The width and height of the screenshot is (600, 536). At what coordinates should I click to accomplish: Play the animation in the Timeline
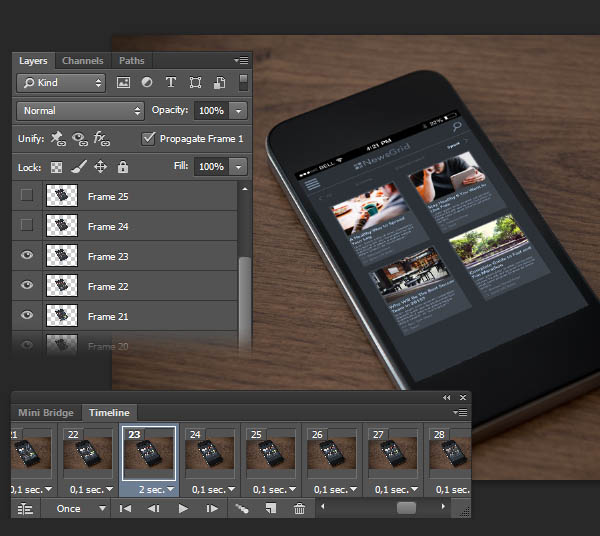(x=183, y=509)
